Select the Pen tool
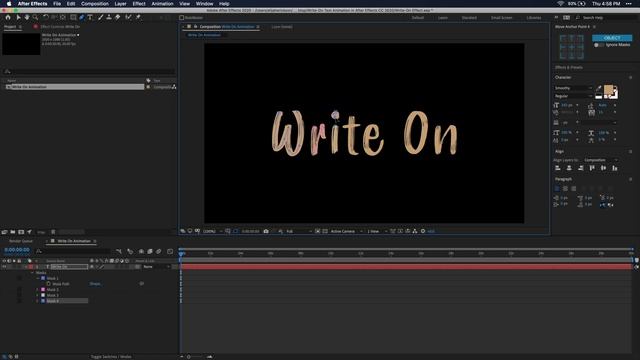640x360 pixels. pyautogui.click(x=82, y=18)
